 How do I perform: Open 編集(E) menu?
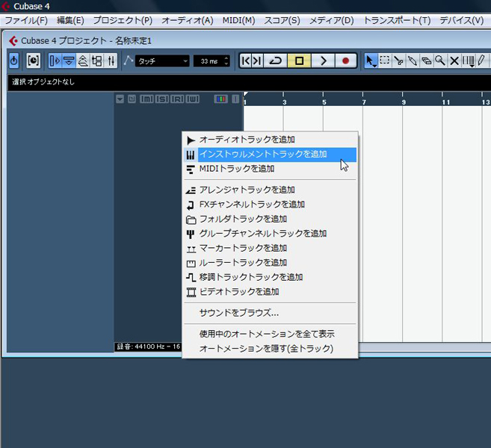click(70, 21)
